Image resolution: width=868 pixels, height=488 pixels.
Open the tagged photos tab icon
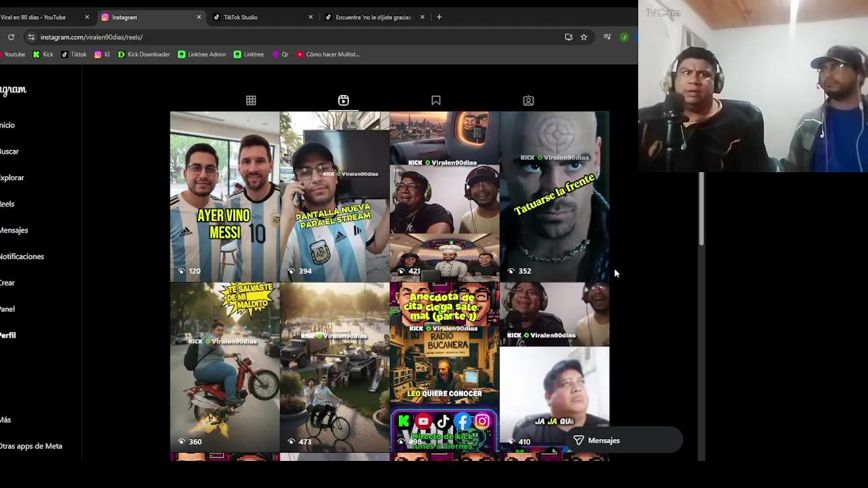click(528, 100)
